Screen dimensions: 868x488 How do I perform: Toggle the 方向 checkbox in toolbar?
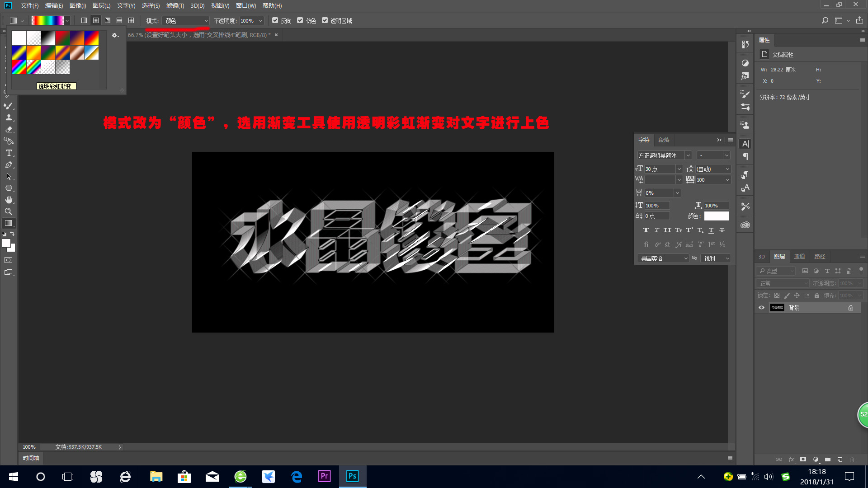275,20
